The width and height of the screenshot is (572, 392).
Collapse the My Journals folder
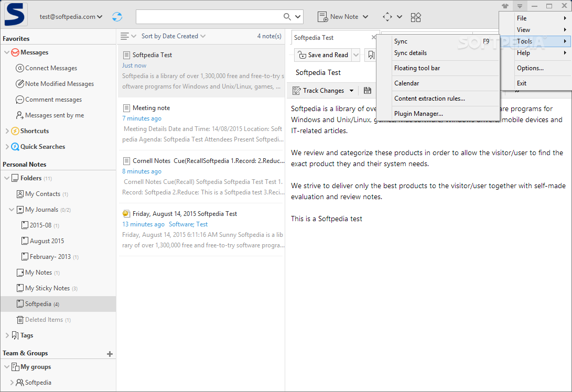tap(12, 210)
